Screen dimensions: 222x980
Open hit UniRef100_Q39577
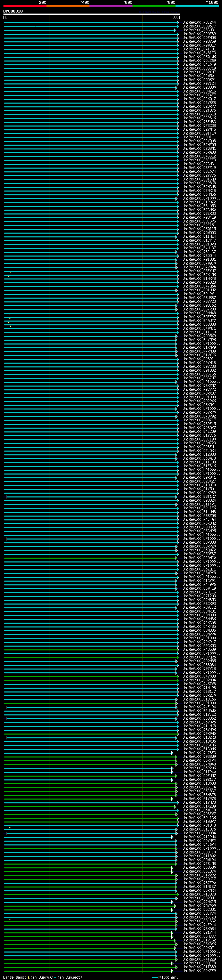click(199, 26)
